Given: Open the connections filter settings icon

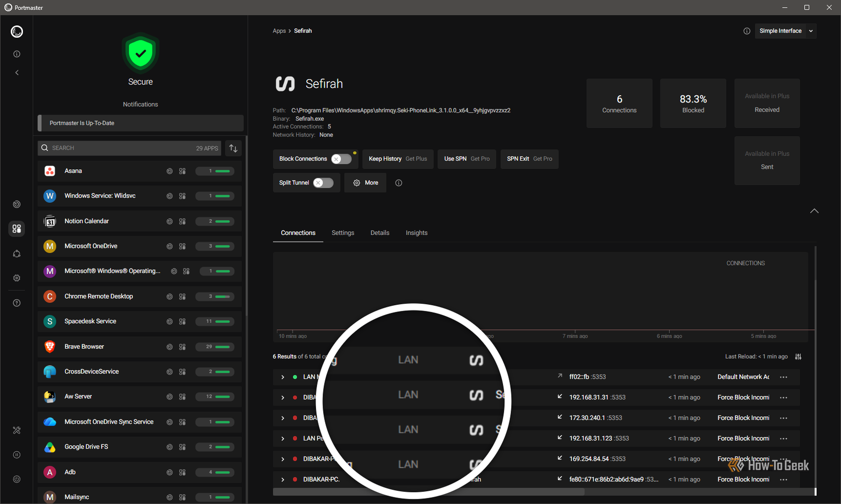Looking at the screenshot, I should click(798, 357).
